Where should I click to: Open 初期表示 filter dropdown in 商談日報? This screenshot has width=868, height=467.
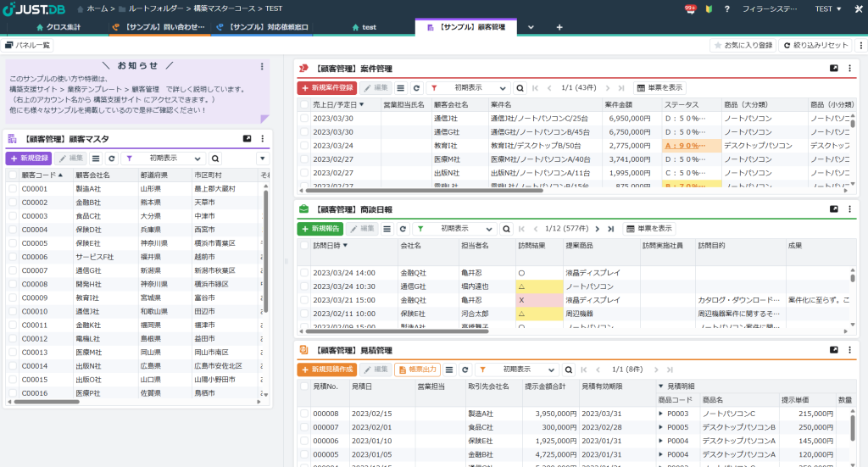point(454,229)
